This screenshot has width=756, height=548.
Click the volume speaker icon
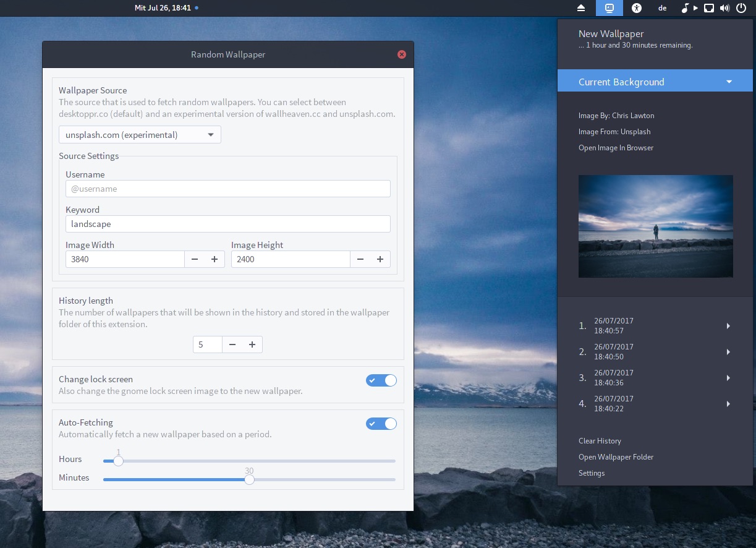724,8
